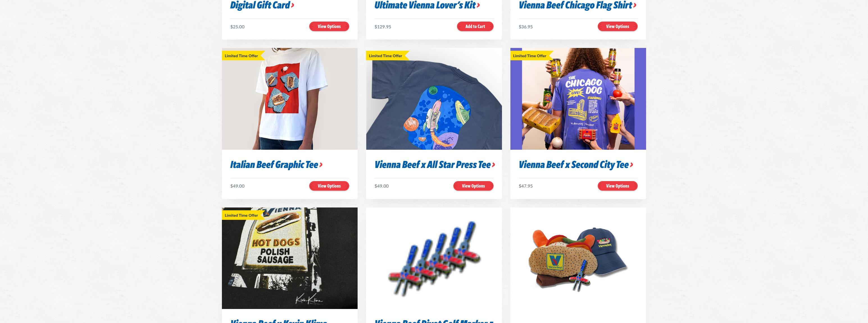Open Vienna Beef Chicago Flag Shirt link
This screenshot has height=323, width=868.
(575, 5)
